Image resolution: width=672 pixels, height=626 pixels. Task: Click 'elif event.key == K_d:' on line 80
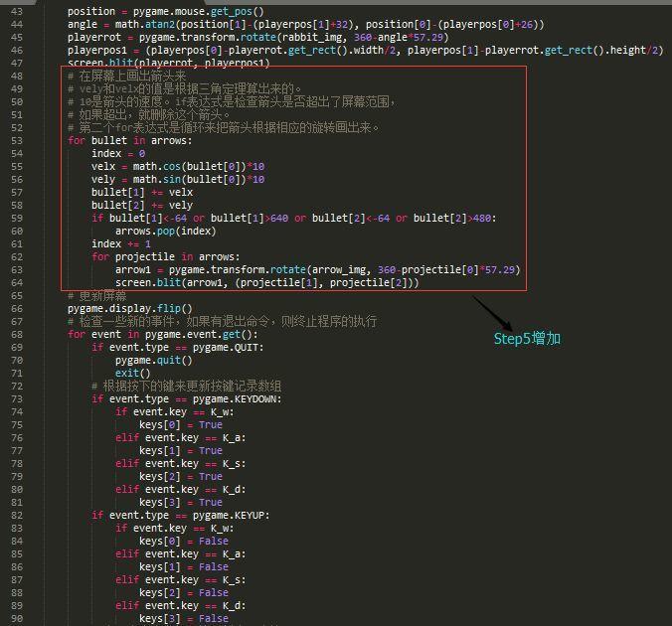(x=181, y=489)
